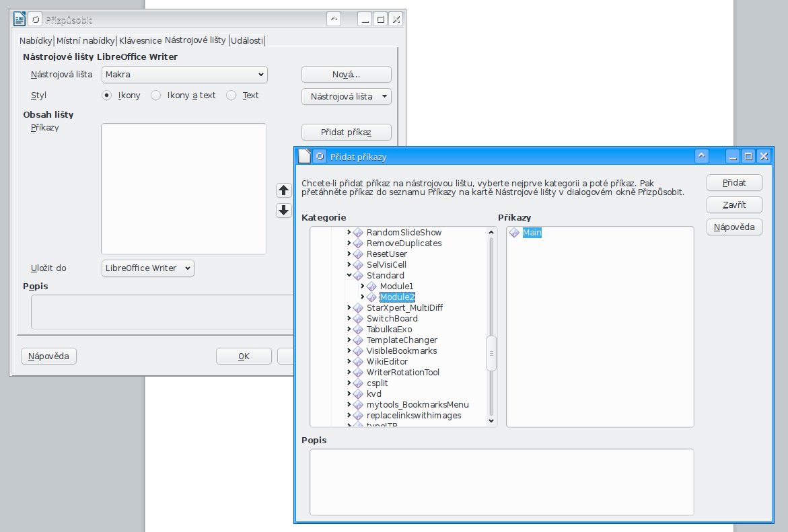Switch to the Nástrojové lišty tab
788x532 pixels.
pos(196,40)
